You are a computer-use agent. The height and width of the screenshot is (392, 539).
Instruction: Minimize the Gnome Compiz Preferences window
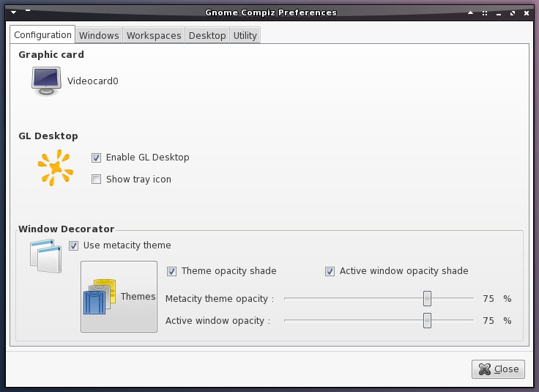(499, 14)
